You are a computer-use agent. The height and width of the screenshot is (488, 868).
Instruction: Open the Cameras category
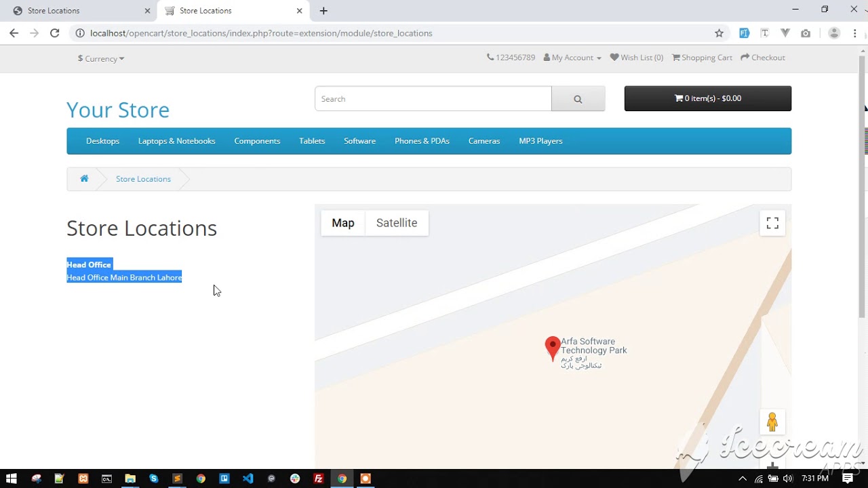click(484, 141)
